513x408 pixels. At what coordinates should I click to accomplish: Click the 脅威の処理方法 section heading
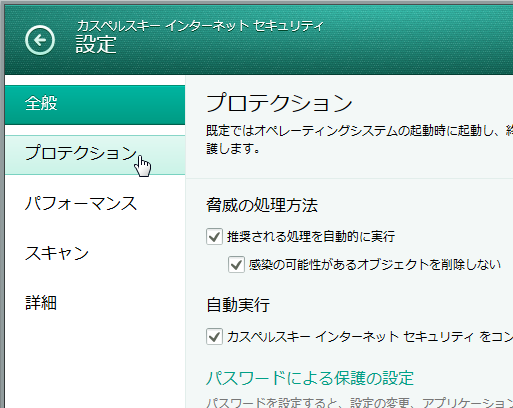click(x=262, y=205)
